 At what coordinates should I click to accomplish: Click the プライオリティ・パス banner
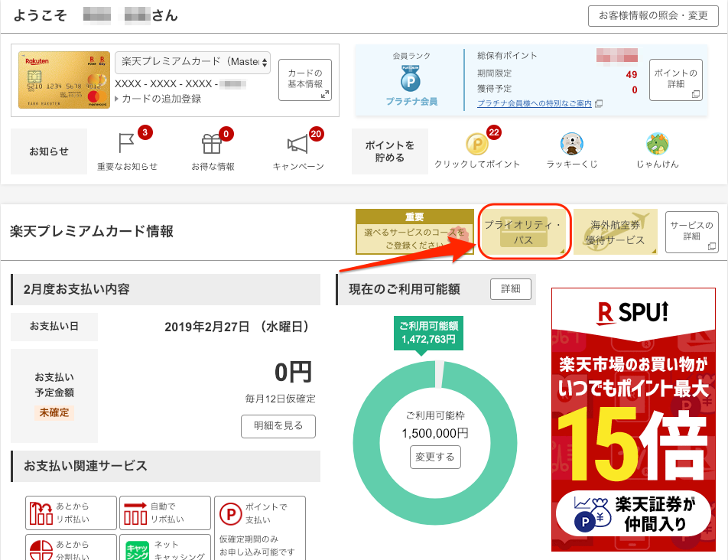click(x=524, y=232)
